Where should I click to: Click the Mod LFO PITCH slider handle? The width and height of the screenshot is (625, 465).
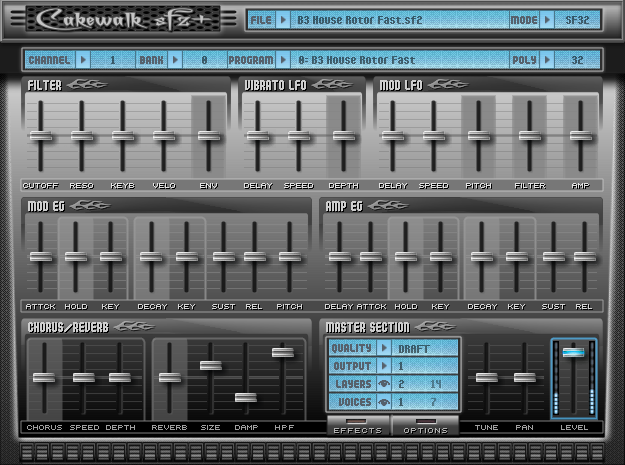click(479, 136)
